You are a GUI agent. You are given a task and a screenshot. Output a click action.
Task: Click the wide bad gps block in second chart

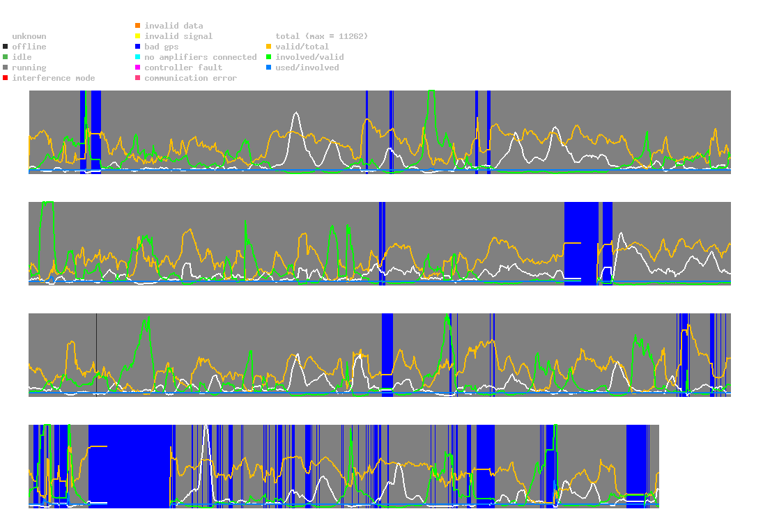coord(581,243)
